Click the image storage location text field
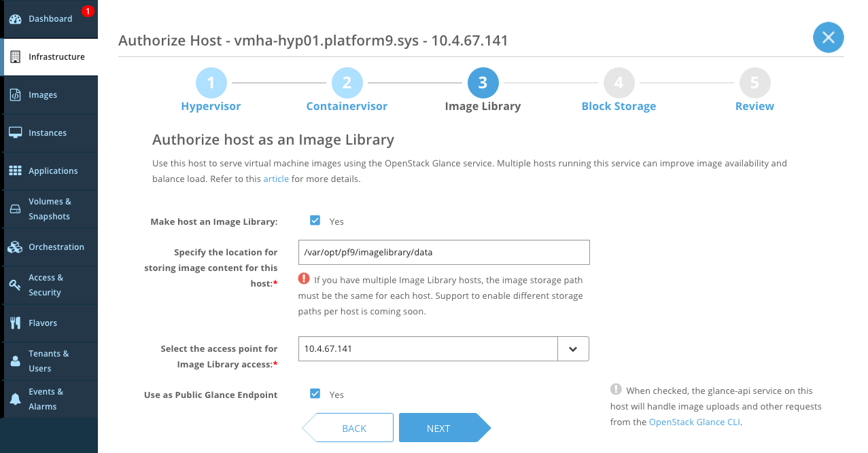This screenshot has width=868, height=453. [443, 252]
